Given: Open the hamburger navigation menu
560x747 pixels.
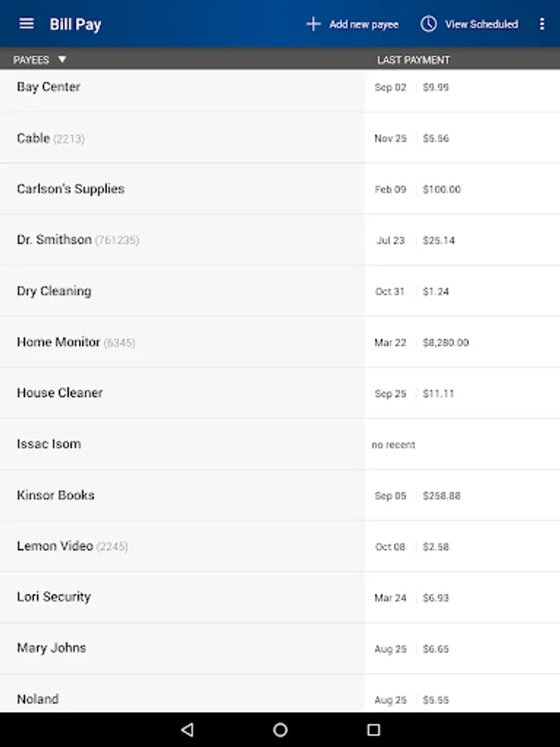Looking at the screenshot, I should [x=27, y=23].
